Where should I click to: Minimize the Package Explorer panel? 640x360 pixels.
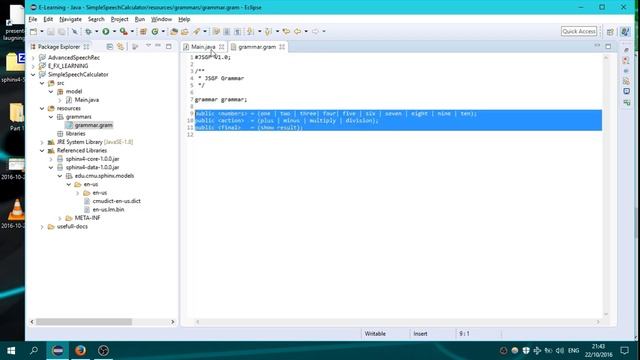158,46
